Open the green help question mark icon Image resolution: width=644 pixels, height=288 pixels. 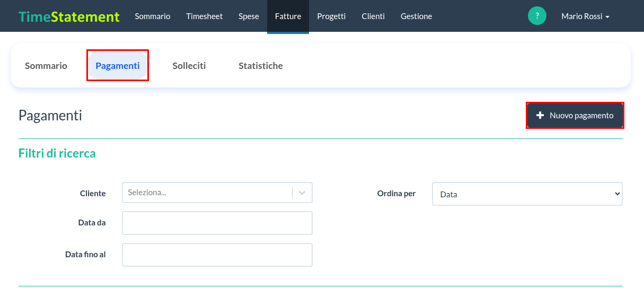[x=537, y=16]
